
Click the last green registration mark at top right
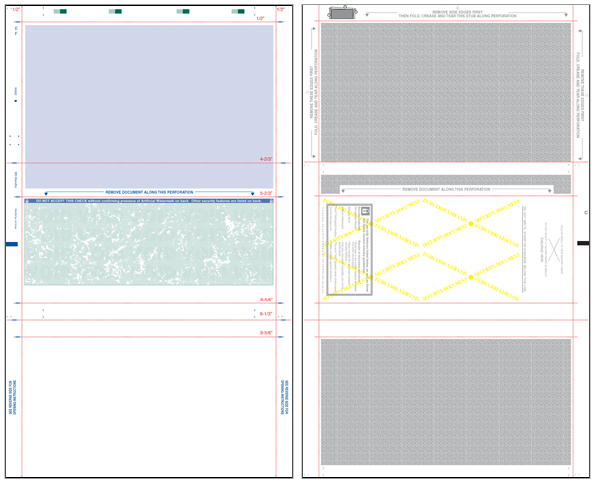[x=238, y=11]
